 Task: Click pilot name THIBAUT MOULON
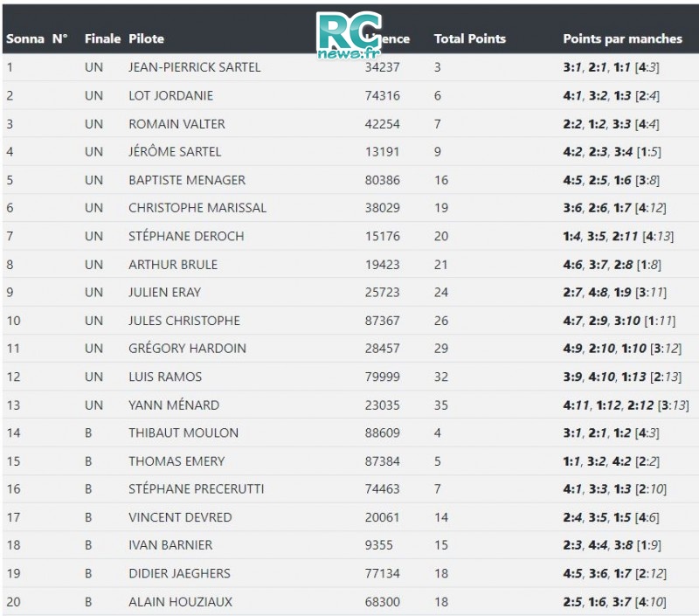click(183, 433)
